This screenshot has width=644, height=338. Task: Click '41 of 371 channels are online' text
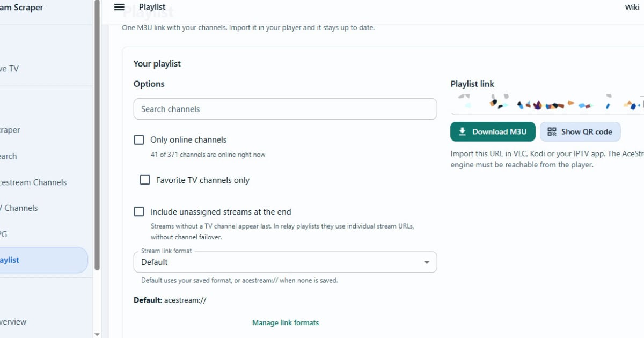[x=208, y=155]
